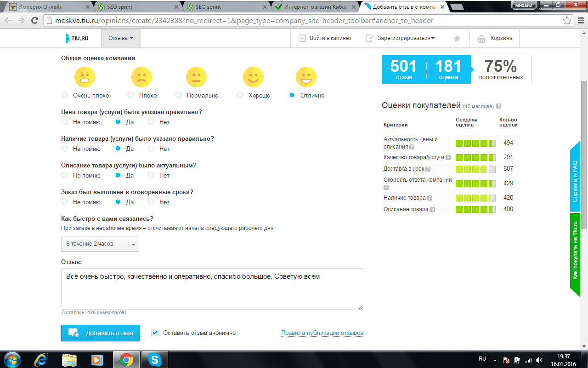Image resolution: width=588 pixels, height=368 pixels.
Task: Select the 'Нормально' rating radio button
Action: click(178, 95)
